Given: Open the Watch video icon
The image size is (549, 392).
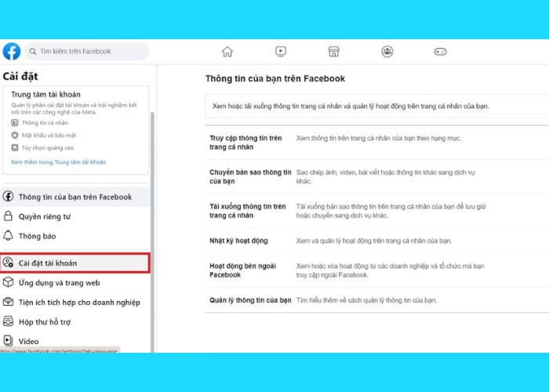Looking at the screenshot, I should [x=281, y=52].
